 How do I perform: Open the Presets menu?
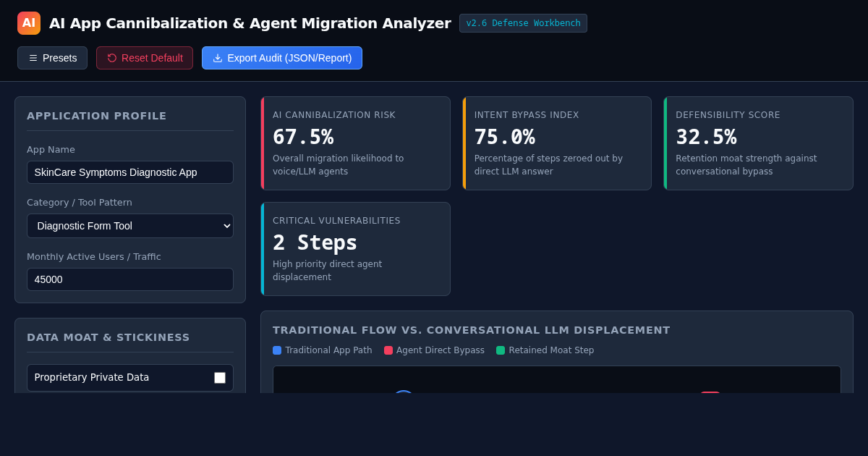click(x=52, y=58)
